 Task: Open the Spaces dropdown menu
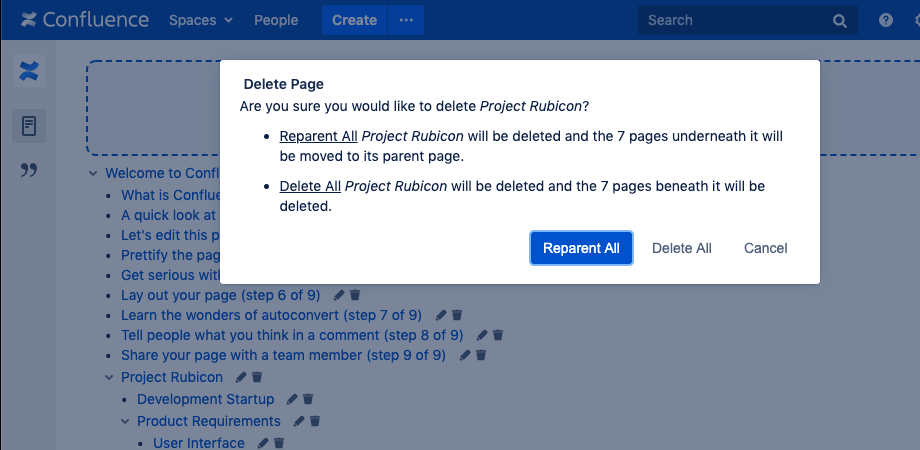tap(201, 20)
